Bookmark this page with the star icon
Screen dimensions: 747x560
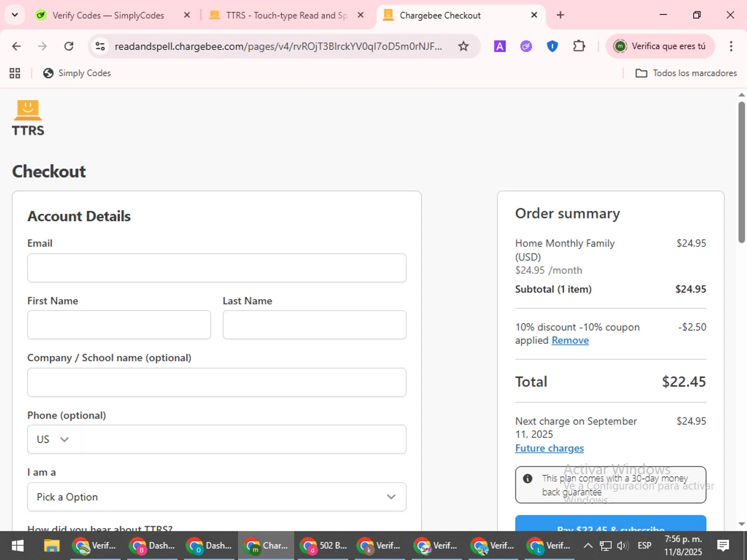[463, 46]
